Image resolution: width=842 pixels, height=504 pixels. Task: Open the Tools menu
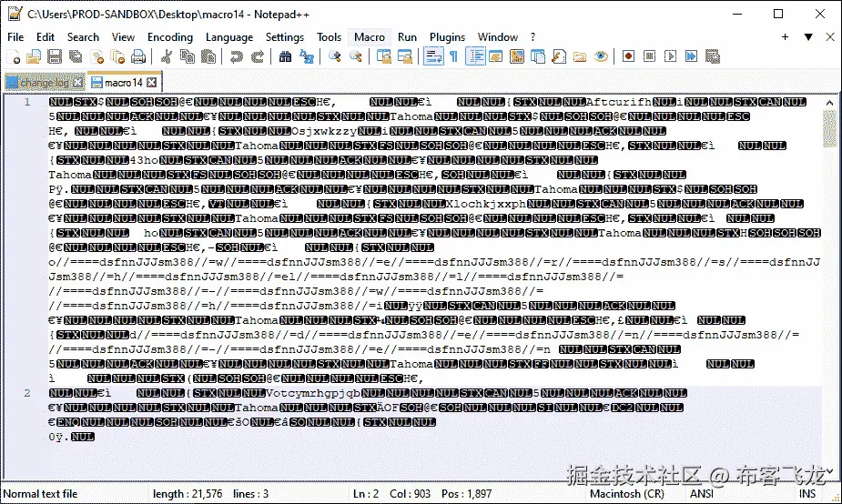pos(329,37)
